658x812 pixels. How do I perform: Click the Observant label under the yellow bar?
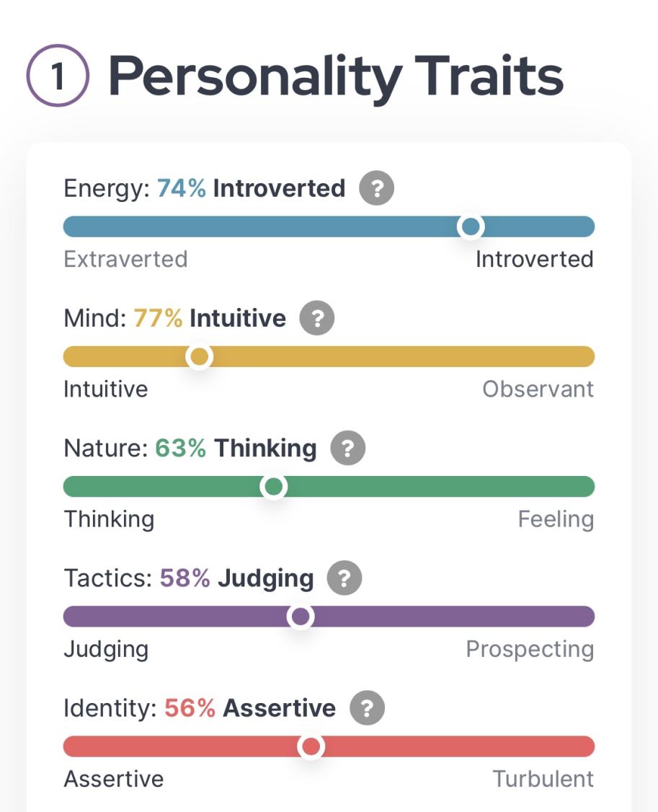click(538, 389)
